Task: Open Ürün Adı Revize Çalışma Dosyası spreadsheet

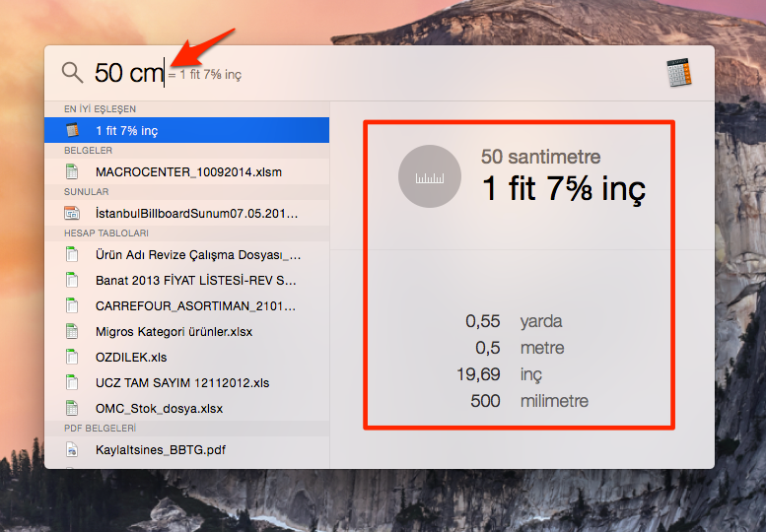Action: [x=197, y=254]
